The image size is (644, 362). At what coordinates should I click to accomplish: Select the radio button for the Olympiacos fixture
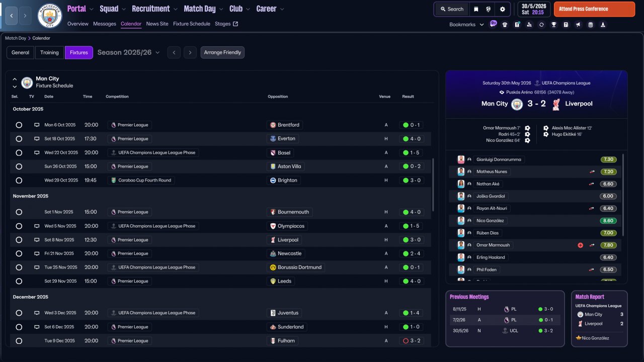point(19,226)
